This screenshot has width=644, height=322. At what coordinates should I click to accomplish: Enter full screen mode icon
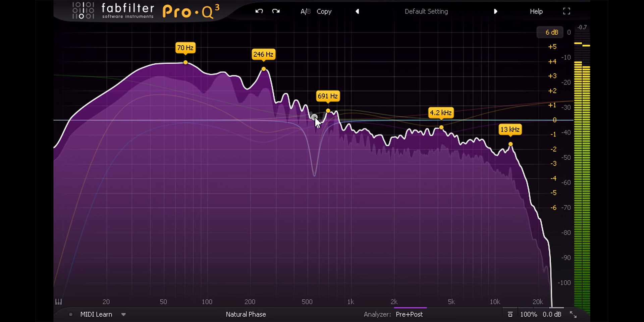[567, 11]
